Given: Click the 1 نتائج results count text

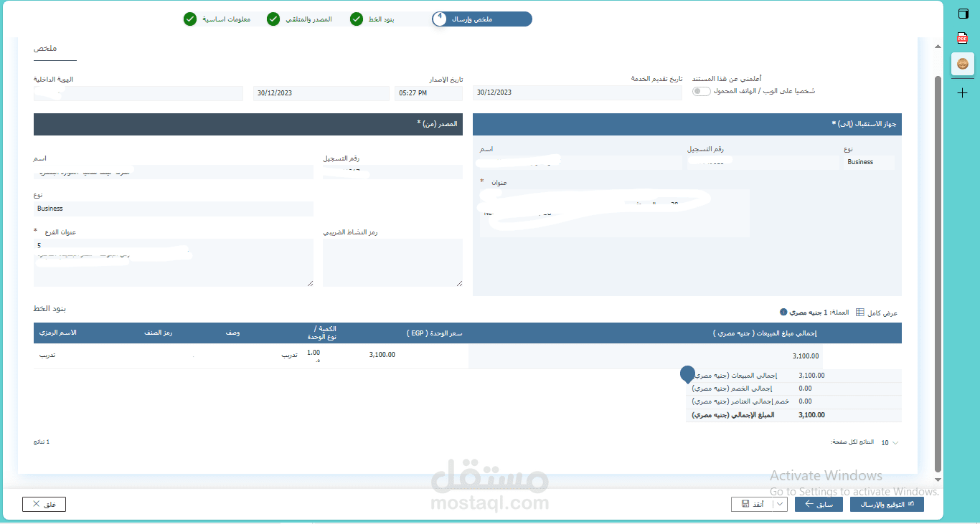Looking at the screenshot, I should tap(42, 442).
